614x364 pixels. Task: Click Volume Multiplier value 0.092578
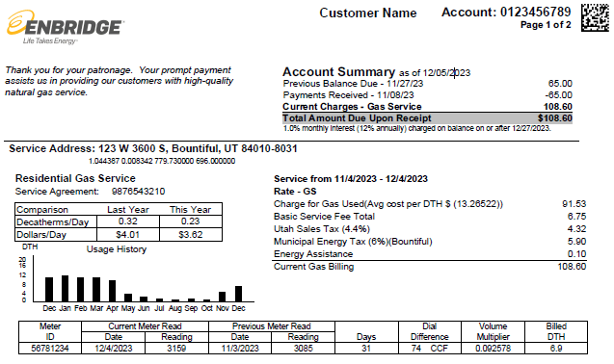[493, 349]
